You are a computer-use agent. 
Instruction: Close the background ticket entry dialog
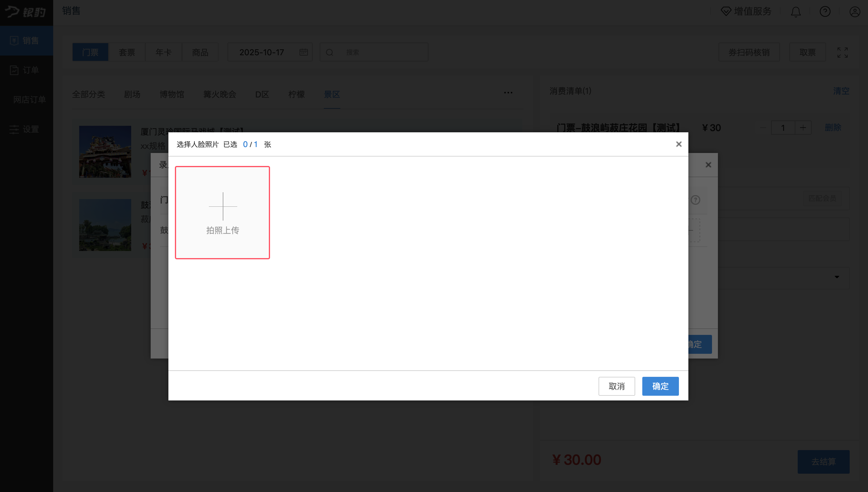pos(708,165)
